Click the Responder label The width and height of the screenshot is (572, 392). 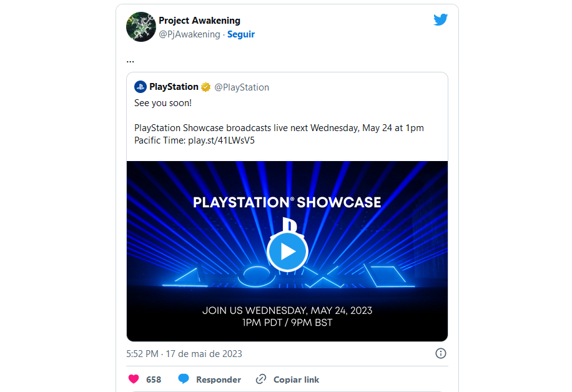pos(218,380)
